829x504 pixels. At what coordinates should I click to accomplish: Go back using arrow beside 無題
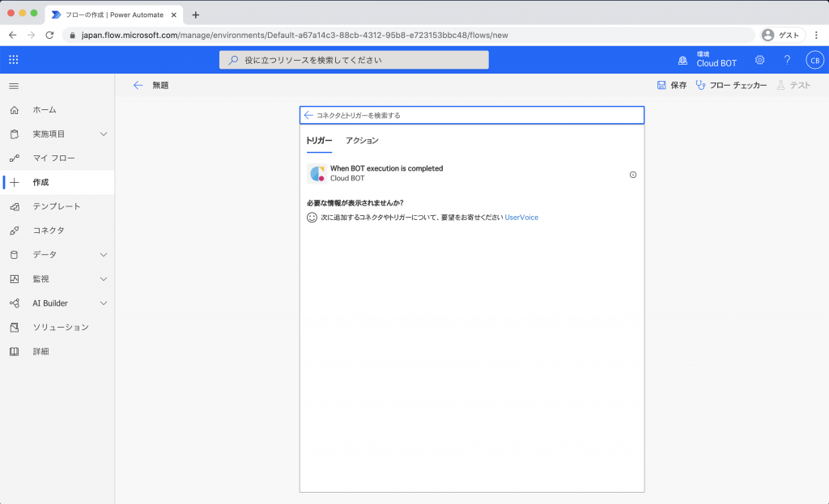point(138,85)
